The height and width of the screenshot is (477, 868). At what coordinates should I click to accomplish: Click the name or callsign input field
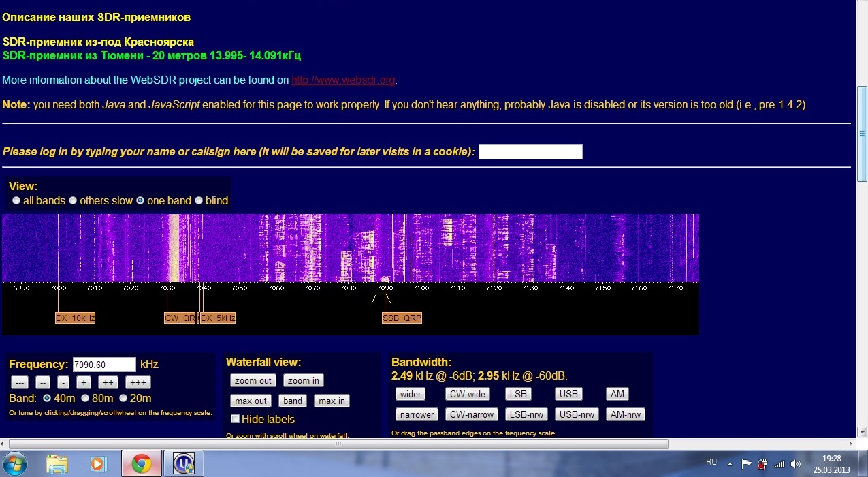click(530, 152)
